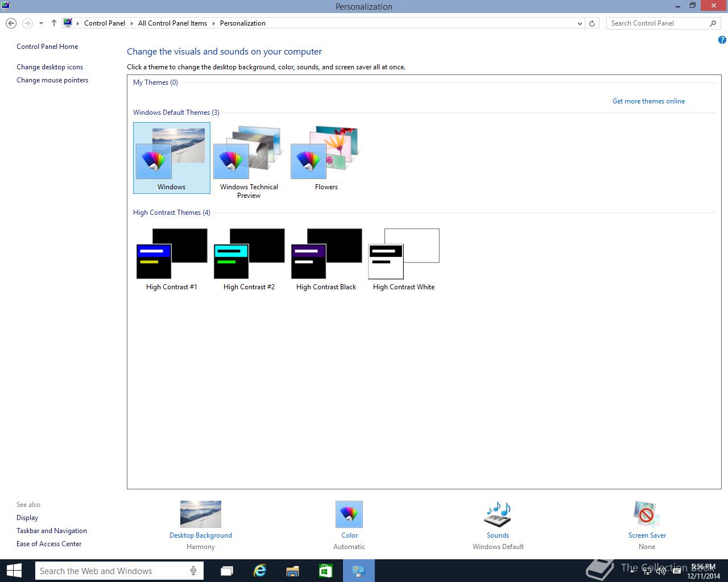Screen dimensions: 728x582
Task: Click the Screen Saver link text
Action: [647, 535]
